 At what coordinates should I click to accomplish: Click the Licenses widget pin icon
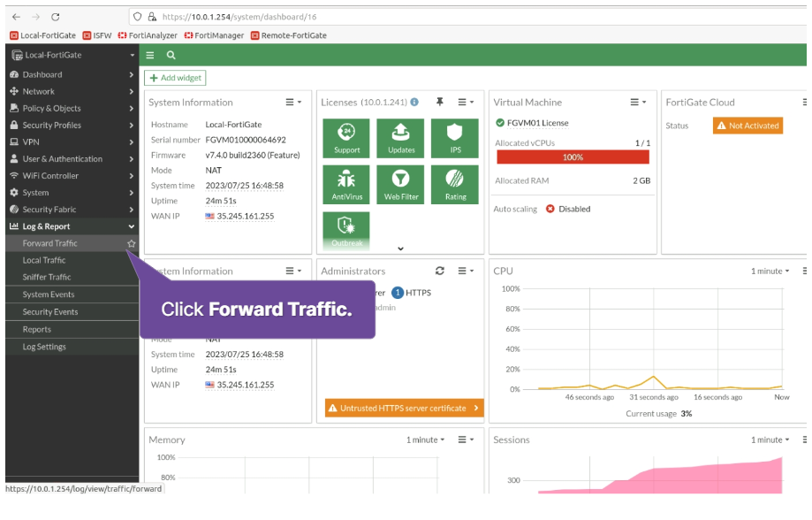tap(440, 102)
